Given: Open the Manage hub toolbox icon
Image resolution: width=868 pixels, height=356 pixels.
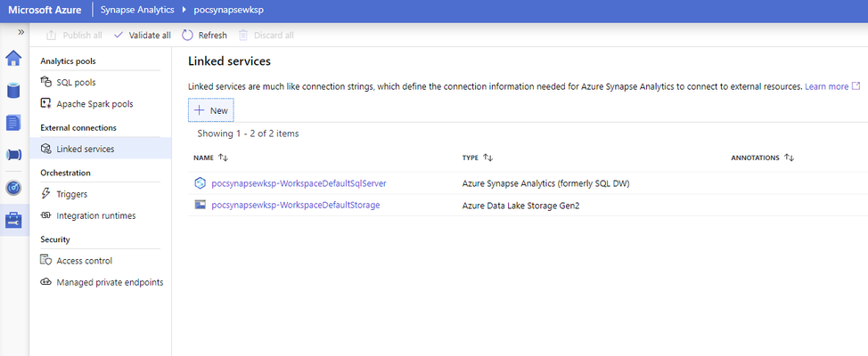Looking at the screenshot, I should pyautogui.click(x=14, y=221).
